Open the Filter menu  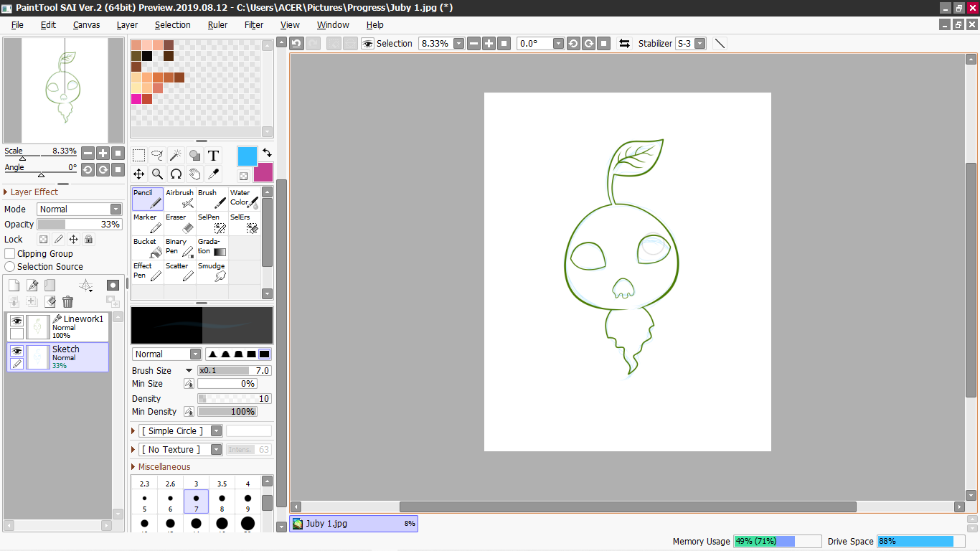click(254, 24)
